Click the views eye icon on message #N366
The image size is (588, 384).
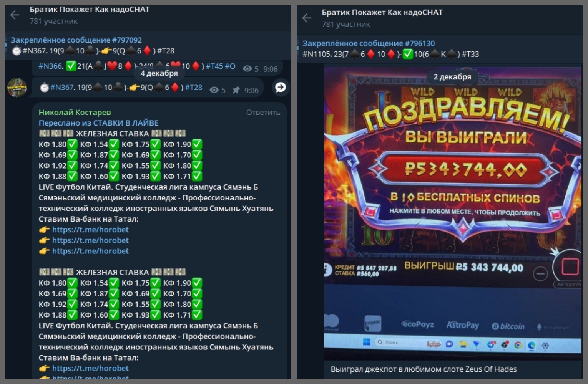pos(247,69)
